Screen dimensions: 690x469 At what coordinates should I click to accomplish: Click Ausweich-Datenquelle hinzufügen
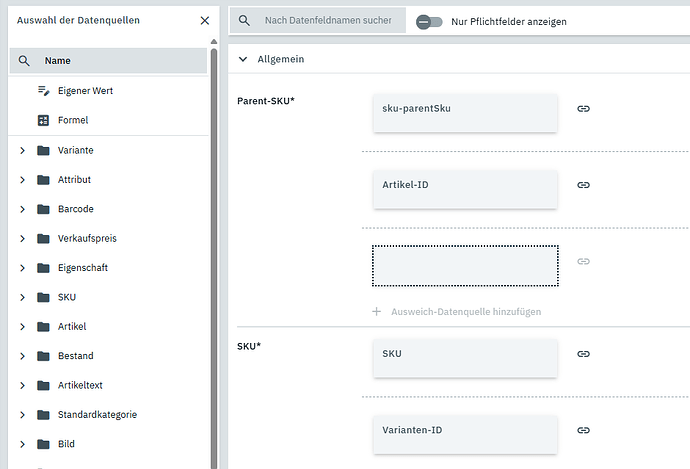pos(456,312)
